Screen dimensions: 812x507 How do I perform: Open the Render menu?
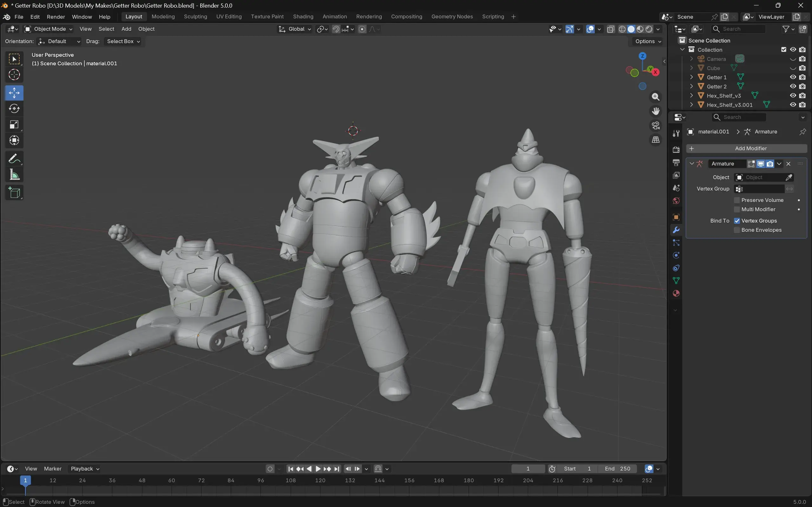[56, 17]
